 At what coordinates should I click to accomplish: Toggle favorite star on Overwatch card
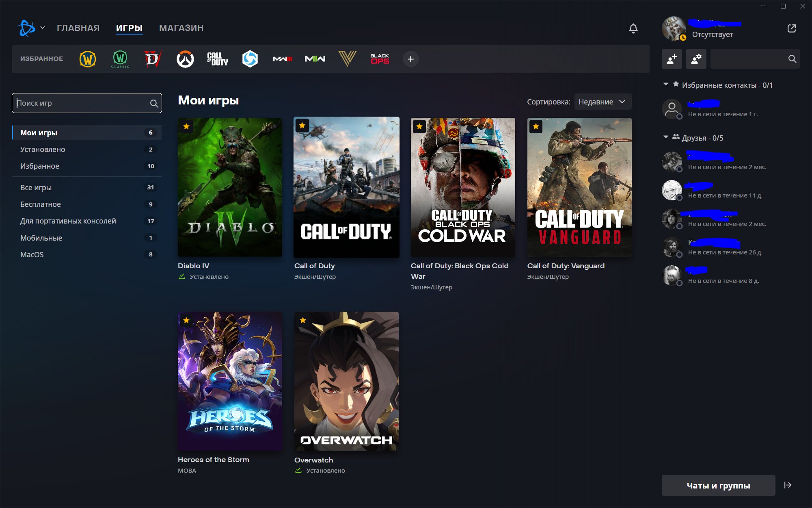pos(303,320)
